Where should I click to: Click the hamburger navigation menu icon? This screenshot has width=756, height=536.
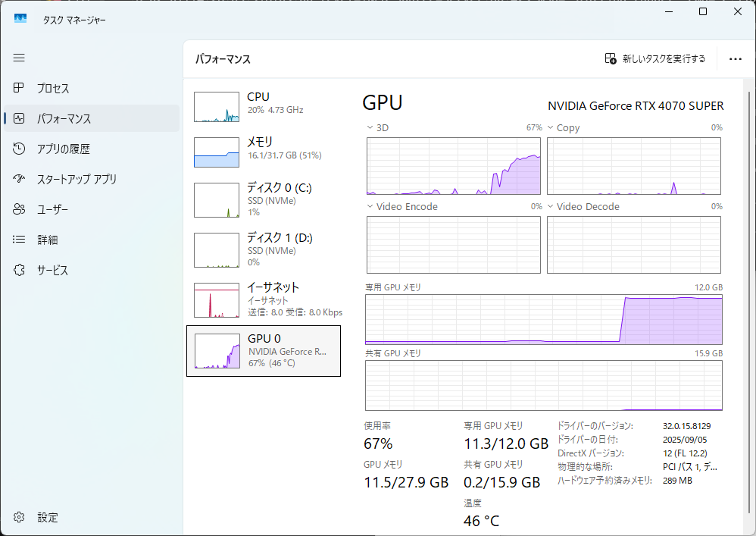pyautogui.click(x=19, y=58)
